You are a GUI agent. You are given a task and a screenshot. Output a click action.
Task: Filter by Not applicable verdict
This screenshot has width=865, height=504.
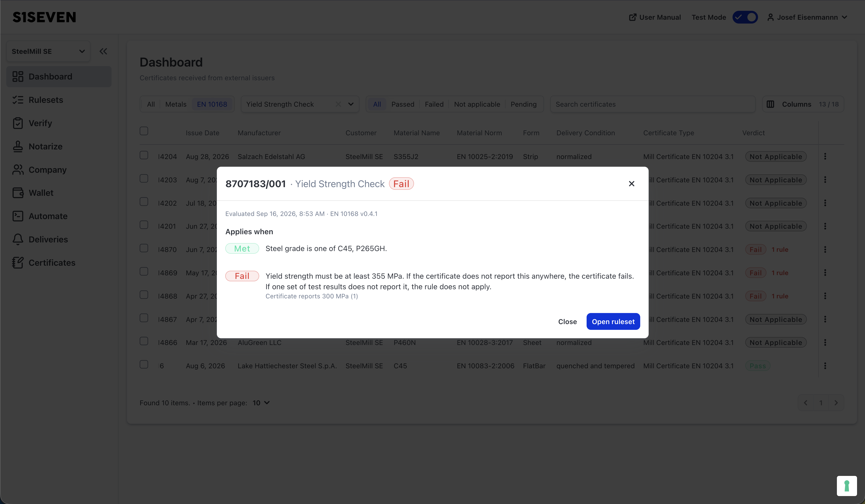[x=477, y=104]
